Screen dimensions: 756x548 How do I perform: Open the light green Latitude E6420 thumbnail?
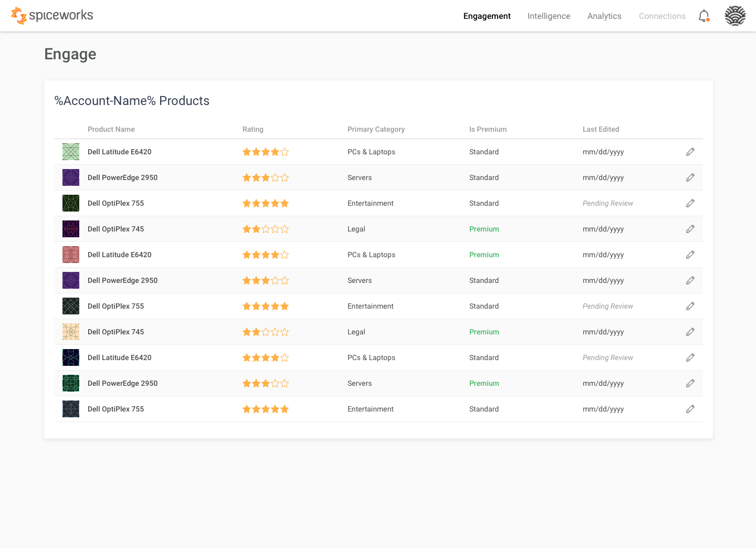coord(71,152)
